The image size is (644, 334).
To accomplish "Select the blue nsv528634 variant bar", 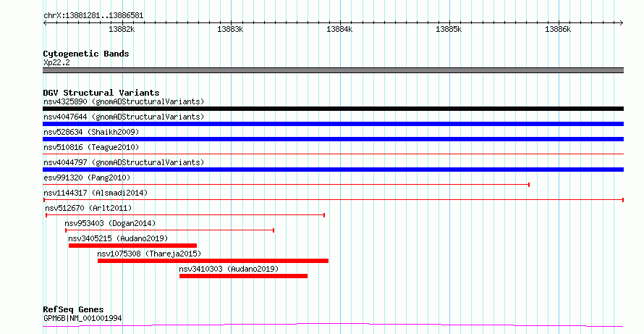I will (333, 139).
